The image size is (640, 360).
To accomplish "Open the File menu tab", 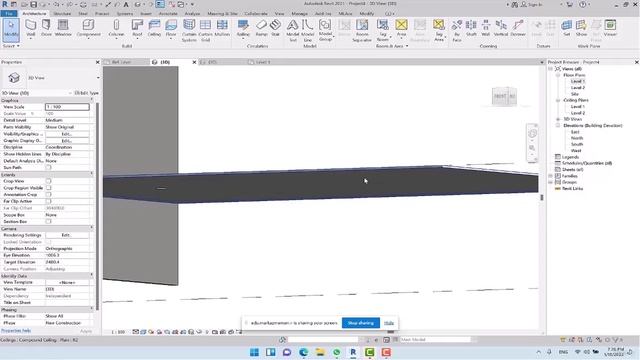I will click(9, 13).
